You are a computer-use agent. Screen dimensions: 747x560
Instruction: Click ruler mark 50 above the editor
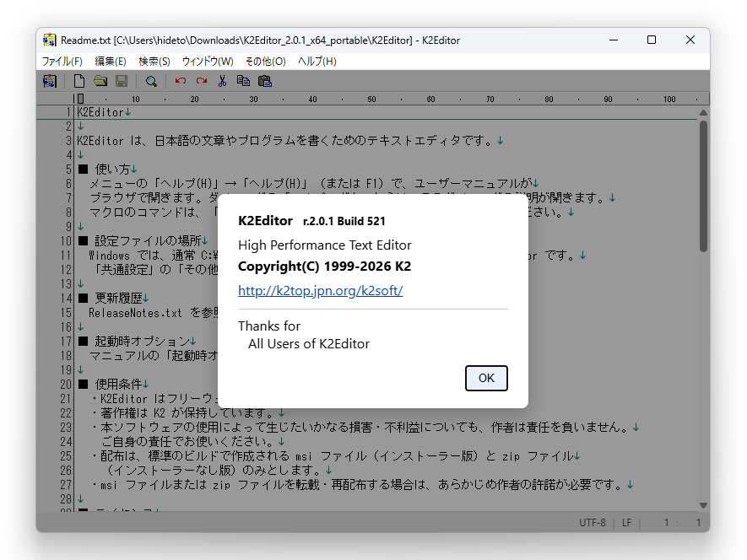(371, 99)
